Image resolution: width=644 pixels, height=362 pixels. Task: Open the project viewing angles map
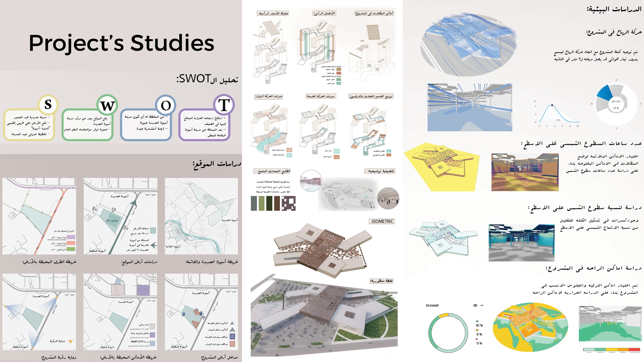click(x=39, y=312)
